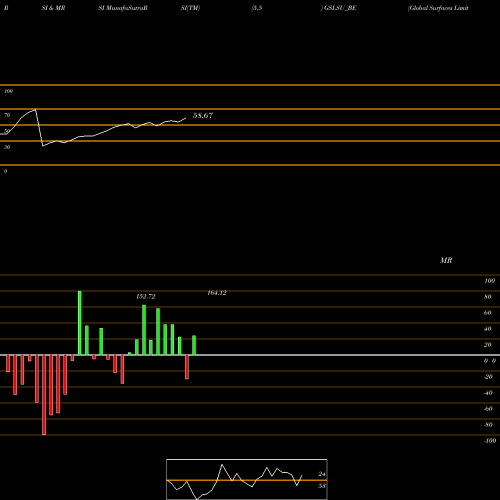This screenshot has height=500, width=500.
Task: Click the -100 label on MR axis
Action: 490,441
